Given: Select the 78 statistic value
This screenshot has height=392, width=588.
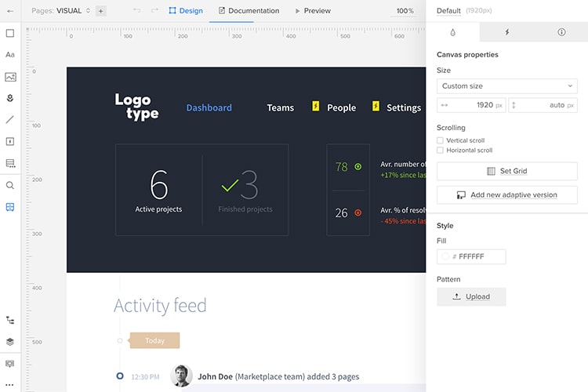Looking at the screenshot, I should pos(341,166).
